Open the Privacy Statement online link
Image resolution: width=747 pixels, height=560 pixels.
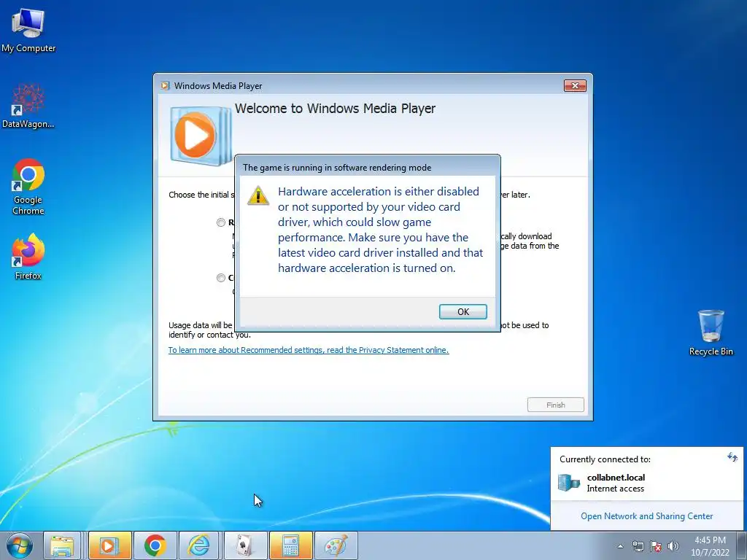click(x=309, y=350)
